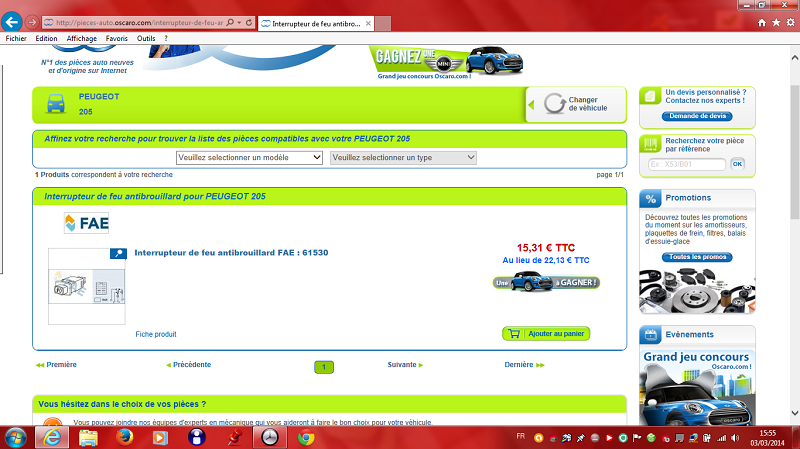Click 'Grand jeu concours Oscaro.com !' text
The image size is (800, 449).
(x=424, y=76)
